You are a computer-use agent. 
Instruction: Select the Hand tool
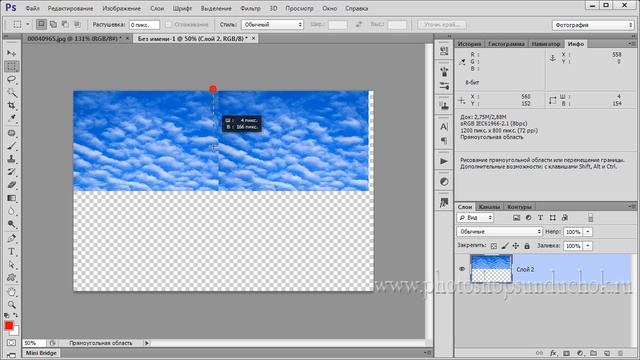(11, 292)
